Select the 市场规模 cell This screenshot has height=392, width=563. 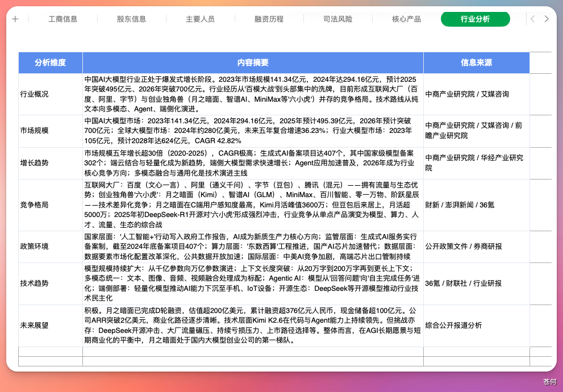[51, 131]
